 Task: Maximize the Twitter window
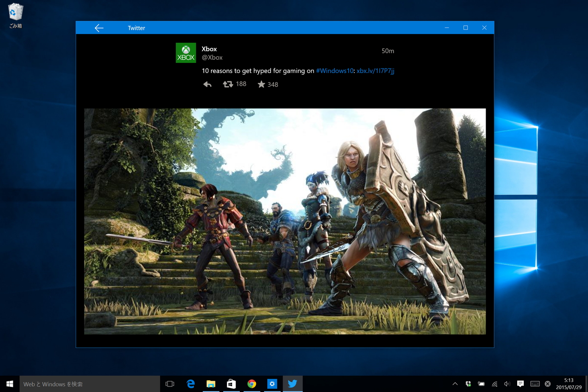point(465,28)
